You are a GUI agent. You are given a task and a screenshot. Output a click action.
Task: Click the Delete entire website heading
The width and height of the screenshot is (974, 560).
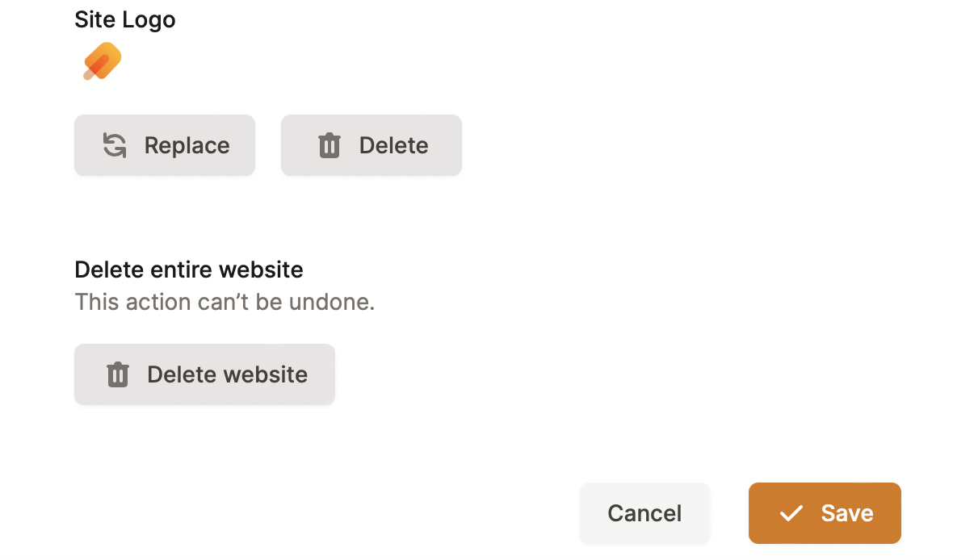click(x=189, y=269)
